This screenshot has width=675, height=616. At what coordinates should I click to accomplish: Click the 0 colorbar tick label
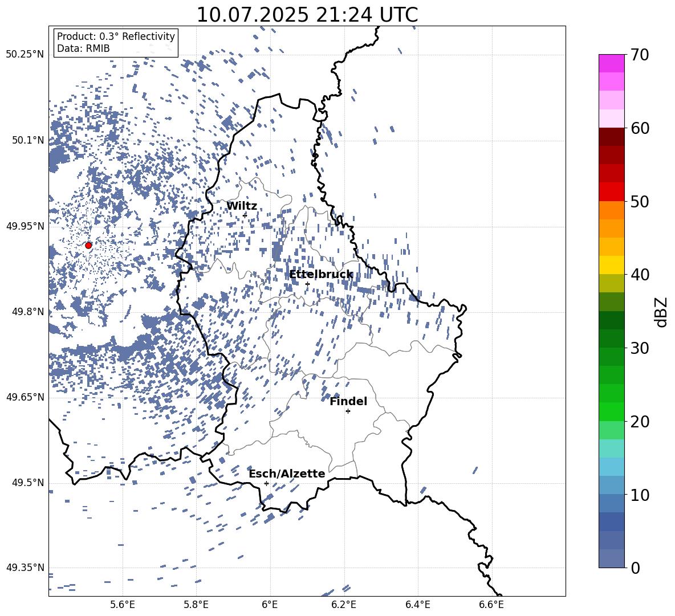pyautogui.click(x=636, y=568)
